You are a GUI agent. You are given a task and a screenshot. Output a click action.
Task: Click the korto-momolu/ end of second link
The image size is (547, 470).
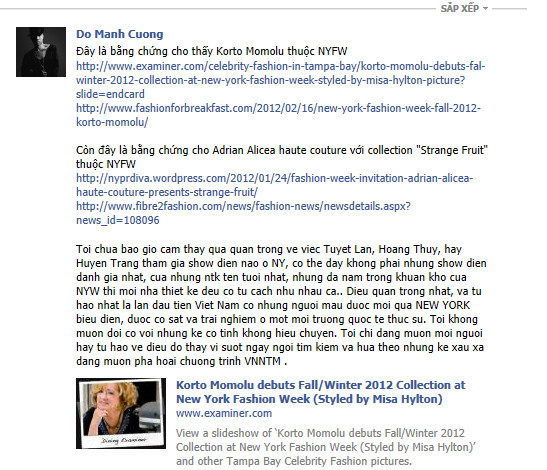[112, 122]
